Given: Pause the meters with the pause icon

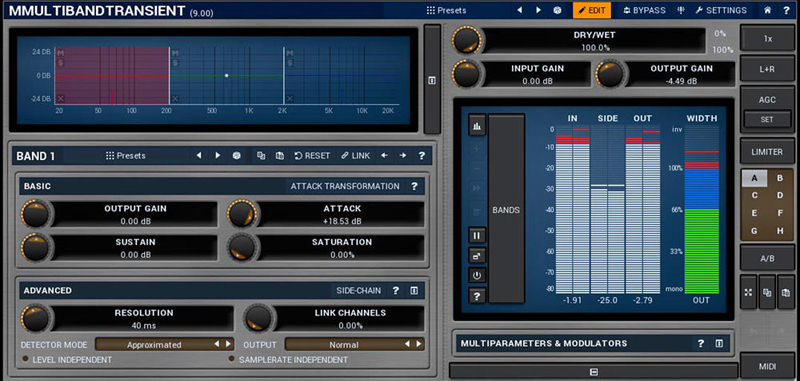Looking at the screenshot, I should 478,236.
